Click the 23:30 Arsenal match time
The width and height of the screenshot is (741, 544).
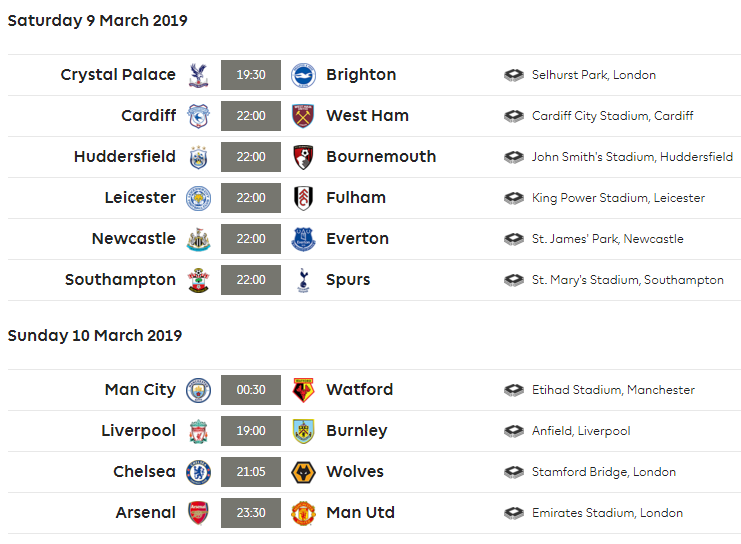251,513
